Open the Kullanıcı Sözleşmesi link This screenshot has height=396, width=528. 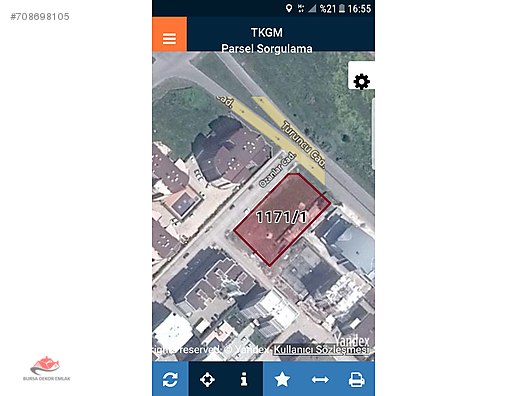(320, 350)
